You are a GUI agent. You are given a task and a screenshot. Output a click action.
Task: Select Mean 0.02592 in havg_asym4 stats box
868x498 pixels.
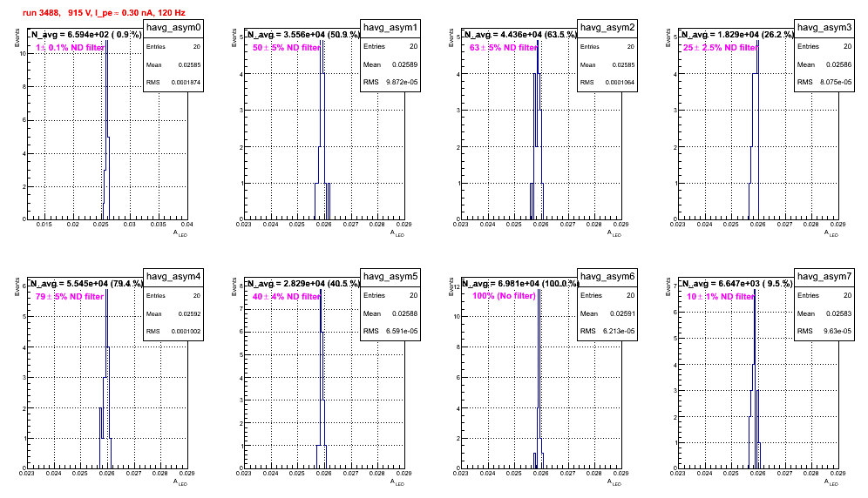pyautogui.click(x=173, y=313)
